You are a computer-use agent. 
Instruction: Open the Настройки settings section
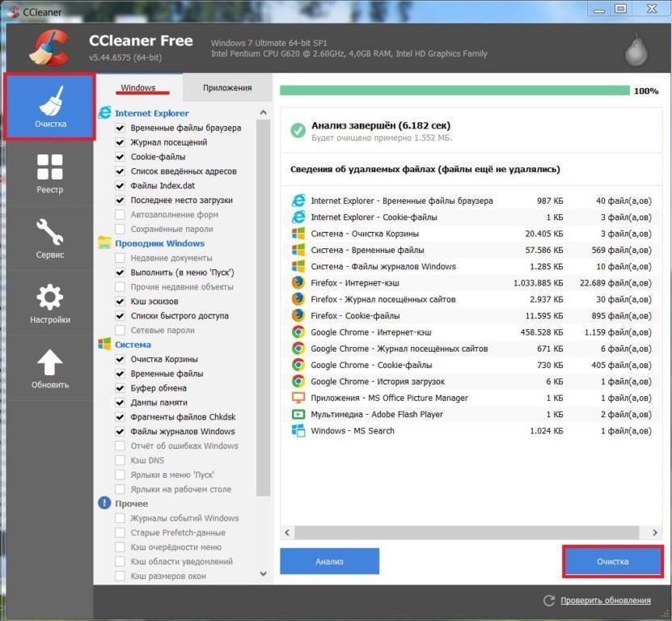49,303
